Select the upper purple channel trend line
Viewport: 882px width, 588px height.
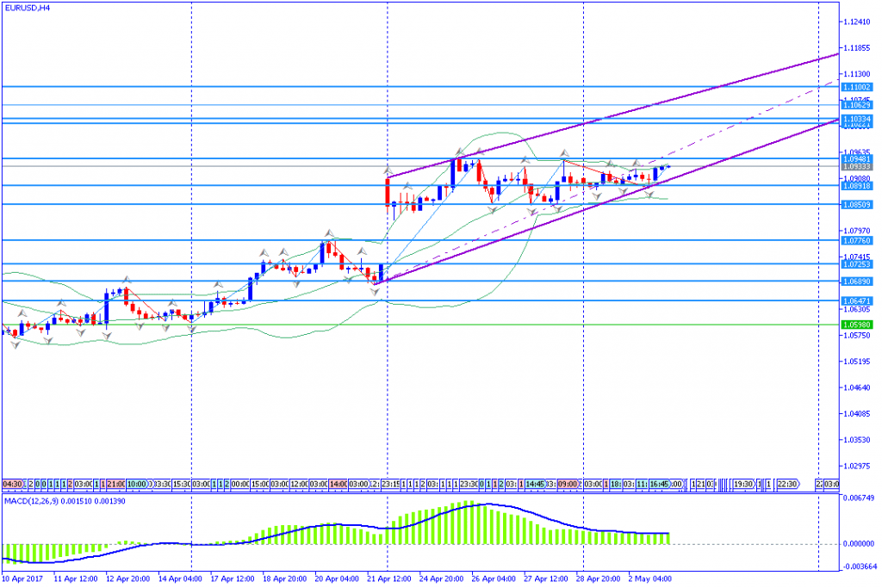tap(613, 115)
